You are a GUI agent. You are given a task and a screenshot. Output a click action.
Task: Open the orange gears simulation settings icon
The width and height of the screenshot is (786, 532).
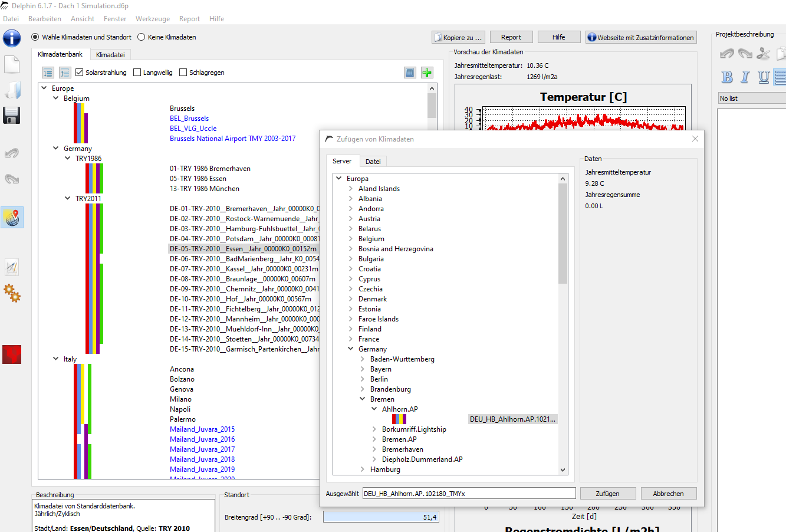click(x=12, y=293)
